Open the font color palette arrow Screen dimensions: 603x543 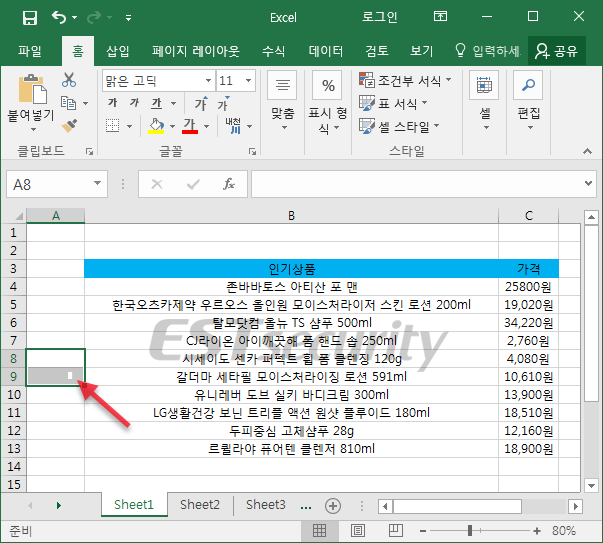tap(207, 126)
